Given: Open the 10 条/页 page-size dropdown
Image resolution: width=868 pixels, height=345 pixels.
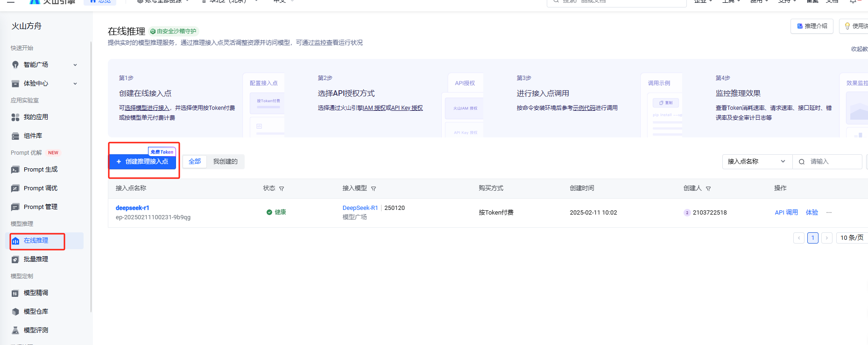Looking at the screenshot, I should pos(852,238).
